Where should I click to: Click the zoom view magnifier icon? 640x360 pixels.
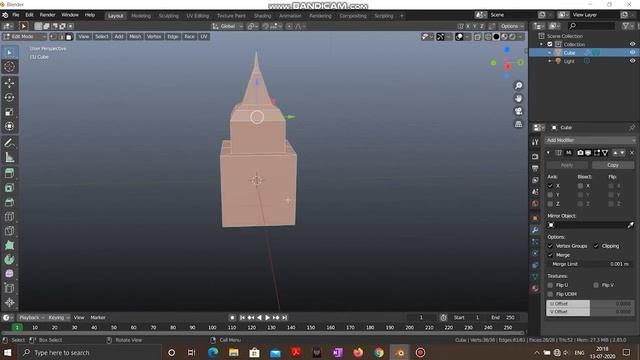(x=518, y=86)
